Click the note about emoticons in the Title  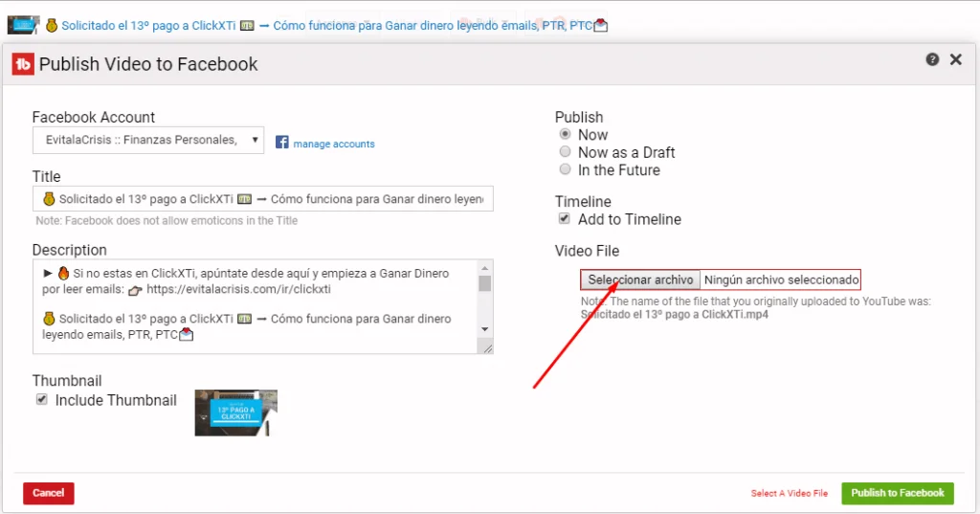click(x=167, y=221)
